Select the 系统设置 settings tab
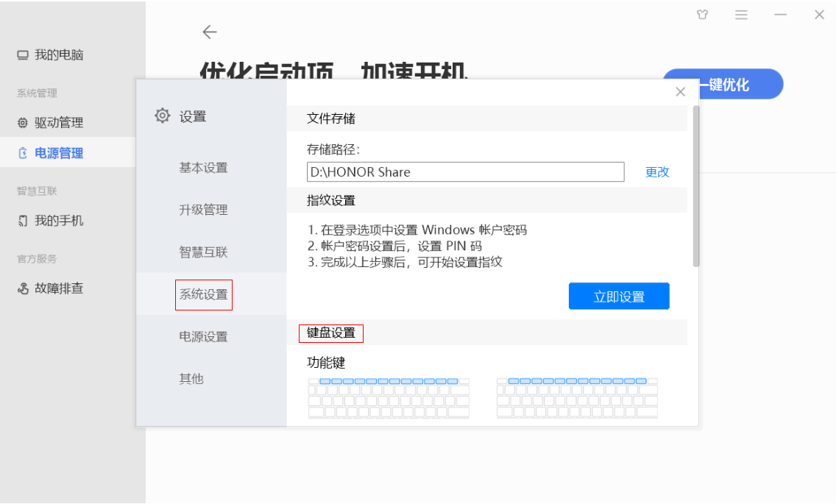The height and width of the screenshot is (504, 839). (x=204, y=294)
